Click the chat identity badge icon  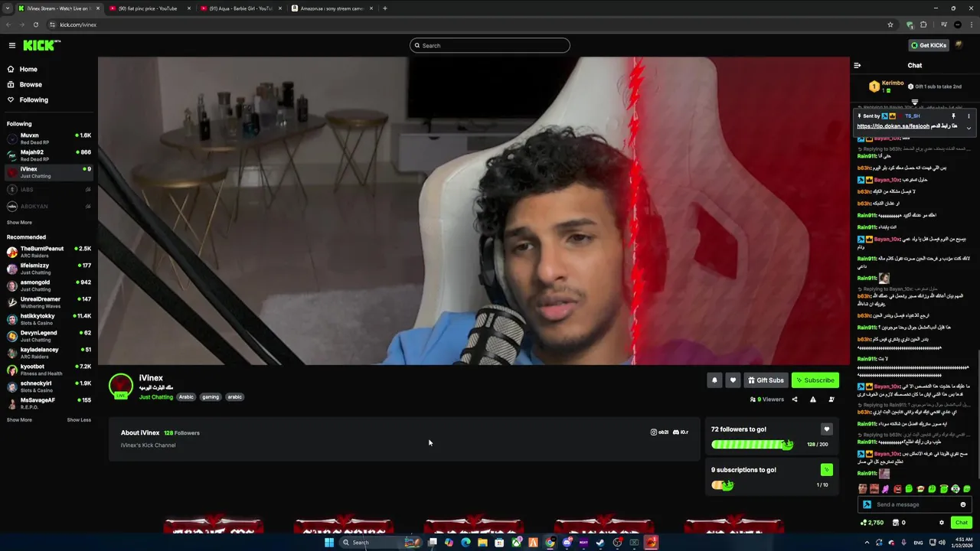[x=867, y=504]
